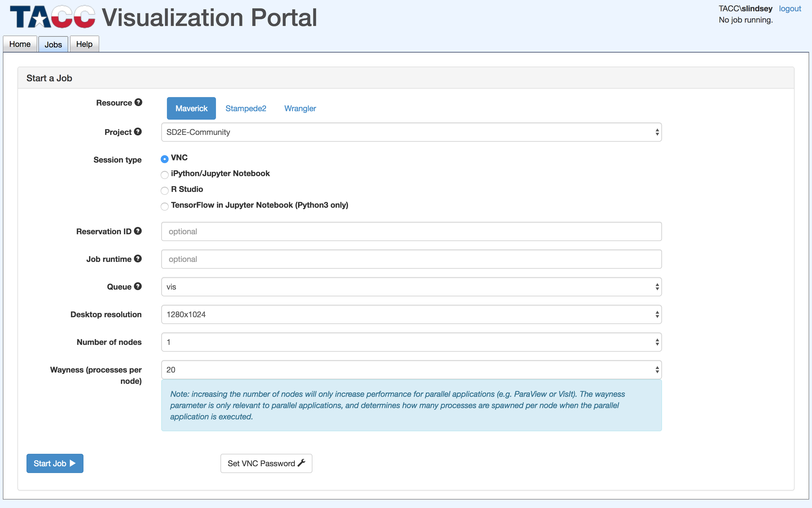Select the Wrangler resource

pyautogui.click(x=300, y=108)
